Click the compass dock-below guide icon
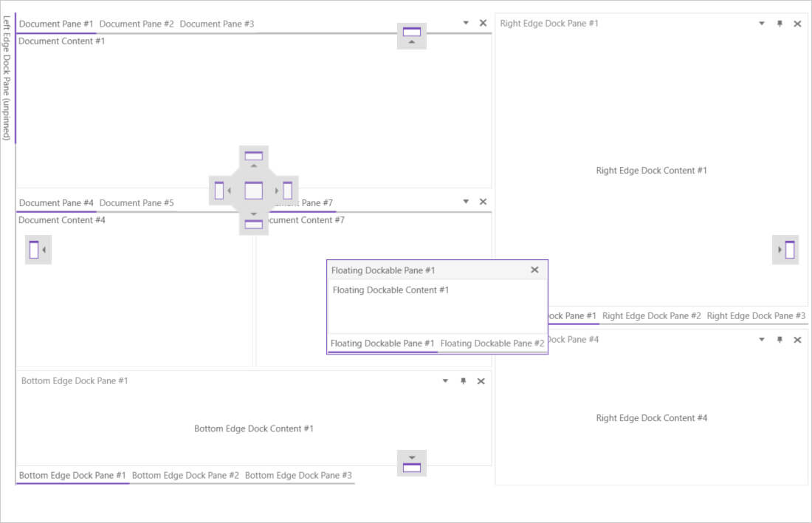 pyautogui.click(x=253, y=221)
